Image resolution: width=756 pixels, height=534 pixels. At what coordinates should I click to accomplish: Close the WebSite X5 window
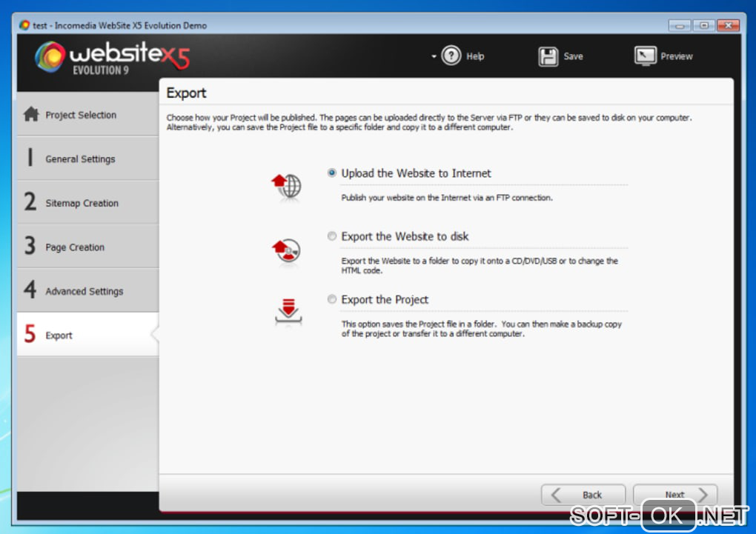click(729, 25)
